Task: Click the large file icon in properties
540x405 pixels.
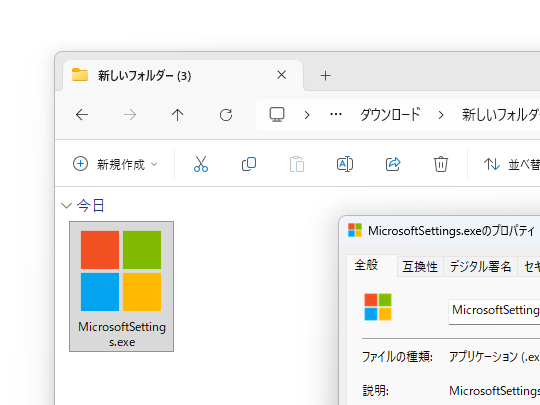Action: [x=378, y=307]
